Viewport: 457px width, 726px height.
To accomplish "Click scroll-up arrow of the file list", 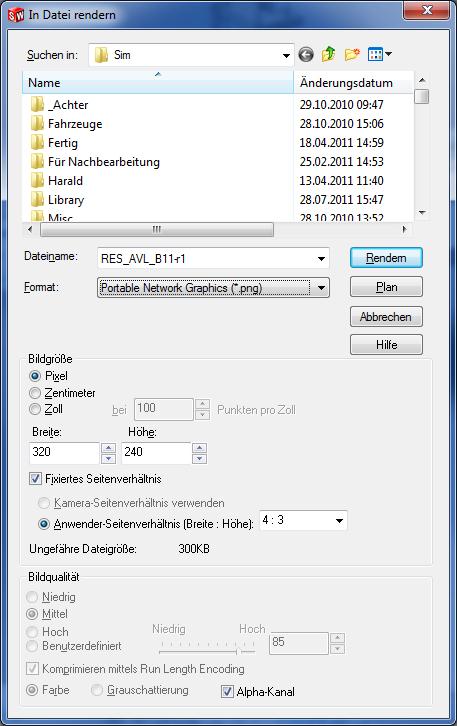I will pos(421,80).
